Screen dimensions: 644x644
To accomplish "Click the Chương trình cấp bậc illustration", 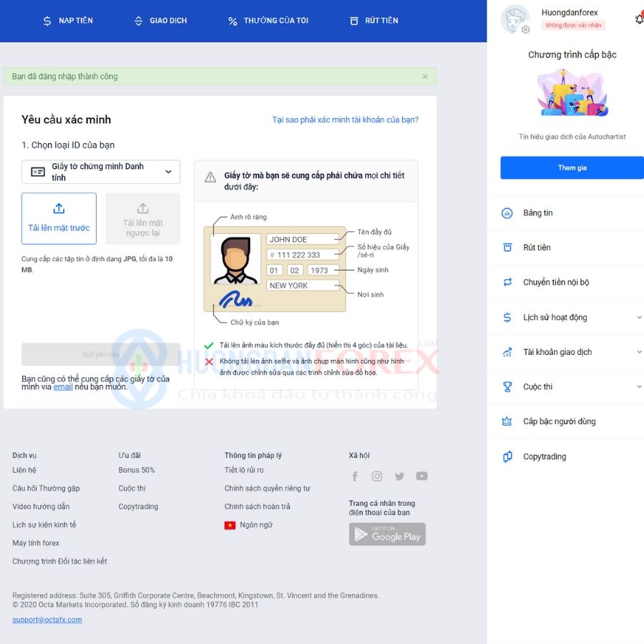I will [572, 92].
